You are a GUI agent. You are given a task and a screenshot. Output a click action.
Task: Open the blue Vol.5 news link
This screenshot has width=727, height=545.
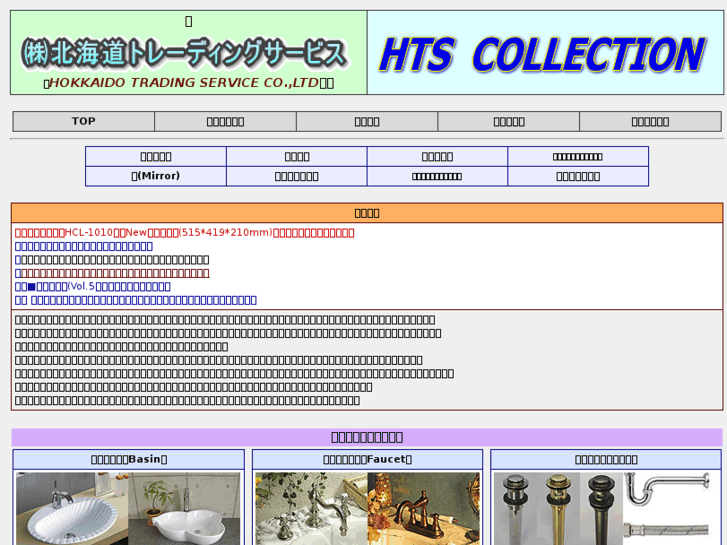tap(93, 287)
